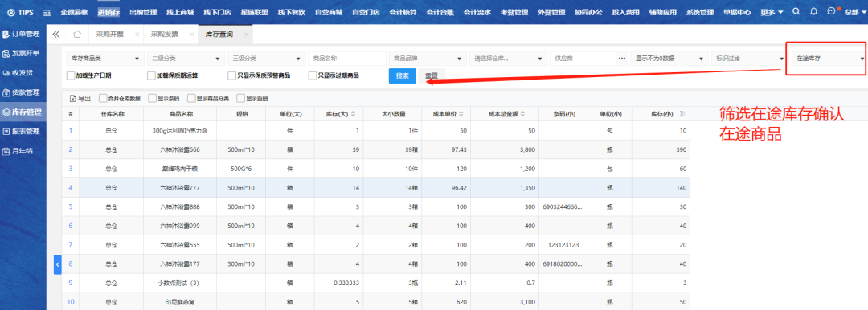Click the blue left-arrow panel collapse handle
868x310 pixels.
coord(58,264)
